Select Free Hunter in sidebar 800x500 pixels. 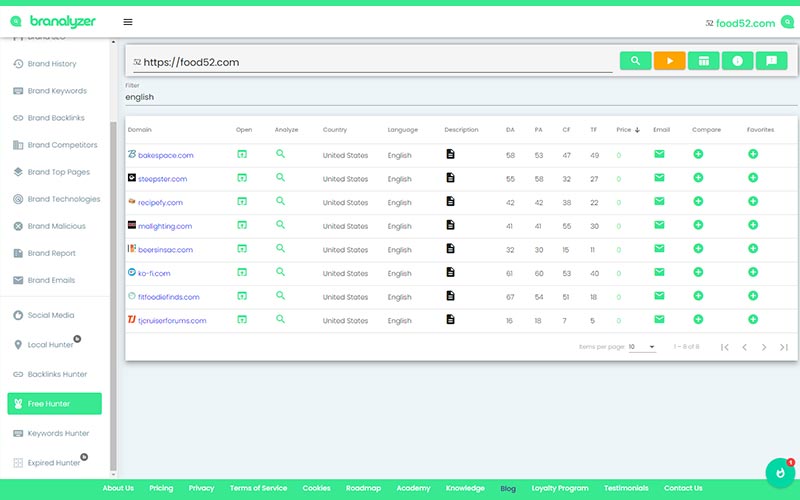(x=55, y=404)
